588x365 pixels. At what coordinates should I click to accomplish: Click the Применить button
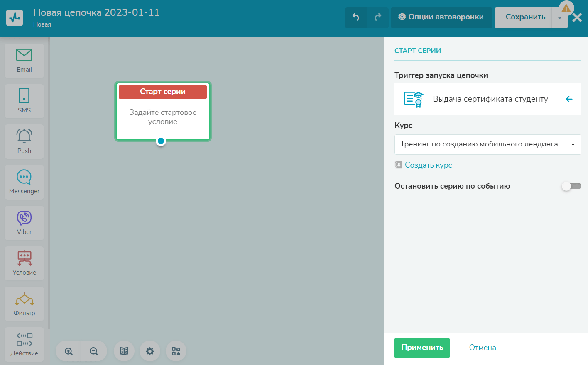[x=422, y=348]
